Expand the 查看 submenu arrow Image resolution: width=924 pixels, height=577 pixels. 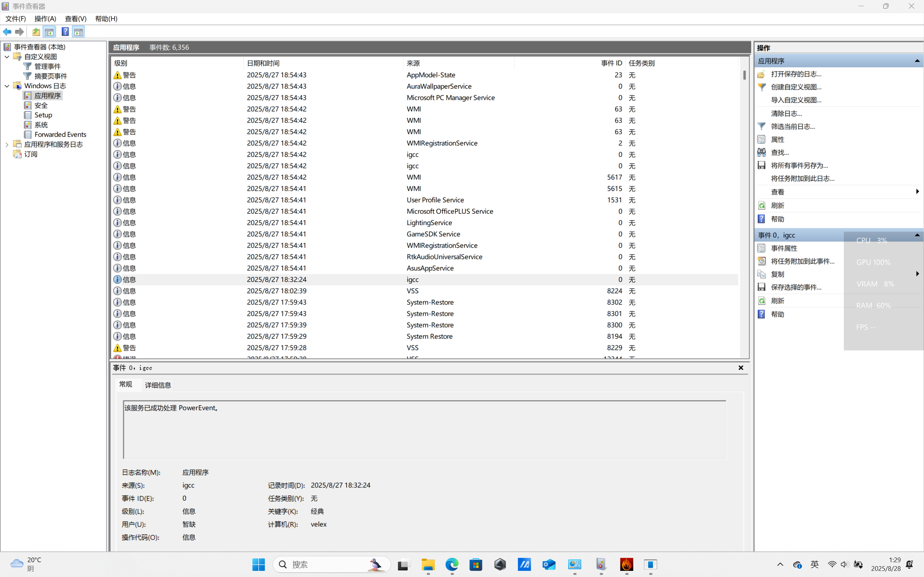point(917,192)
